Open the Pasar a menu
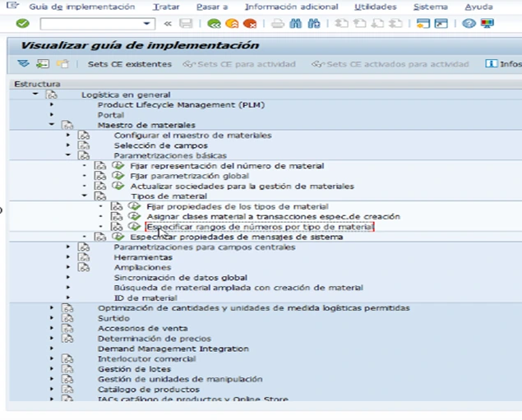 click(x=212, y=7)
